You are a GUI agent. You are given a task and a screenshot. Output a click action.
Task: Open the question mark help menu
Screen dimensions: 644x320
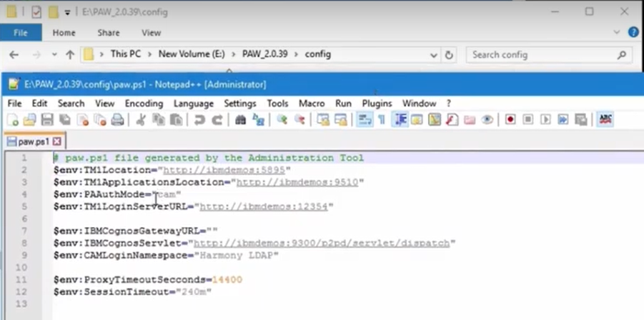449,104
